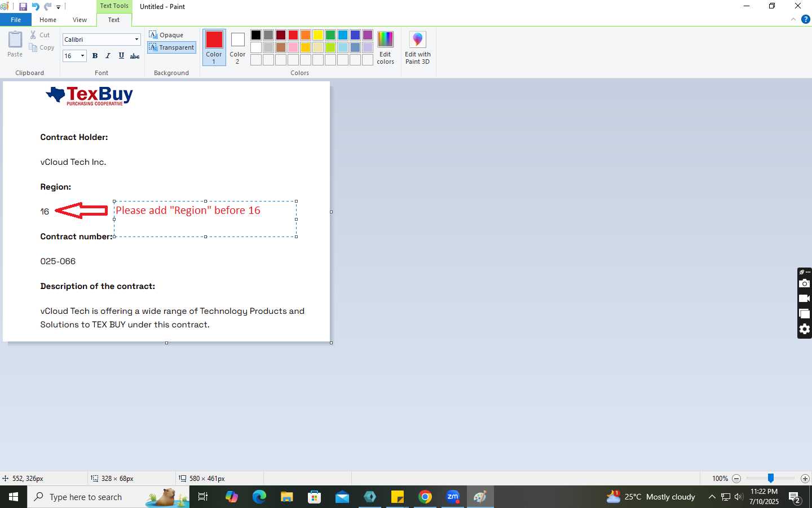
Task: Click the weather 25°C Mostly cloudy widget
Action: pos(651,497)
